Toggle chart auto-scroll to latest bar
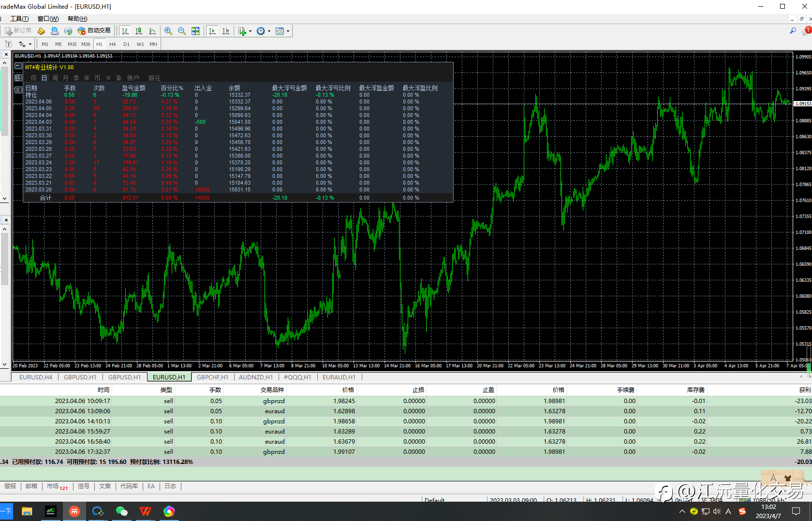The image size is (812, 521). pos(212,31)
